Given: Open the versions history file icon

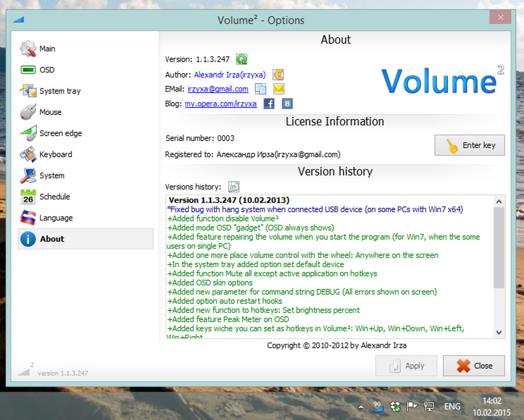Looking at the screenshot, I should pyautogui.click(x=234, y=187).
